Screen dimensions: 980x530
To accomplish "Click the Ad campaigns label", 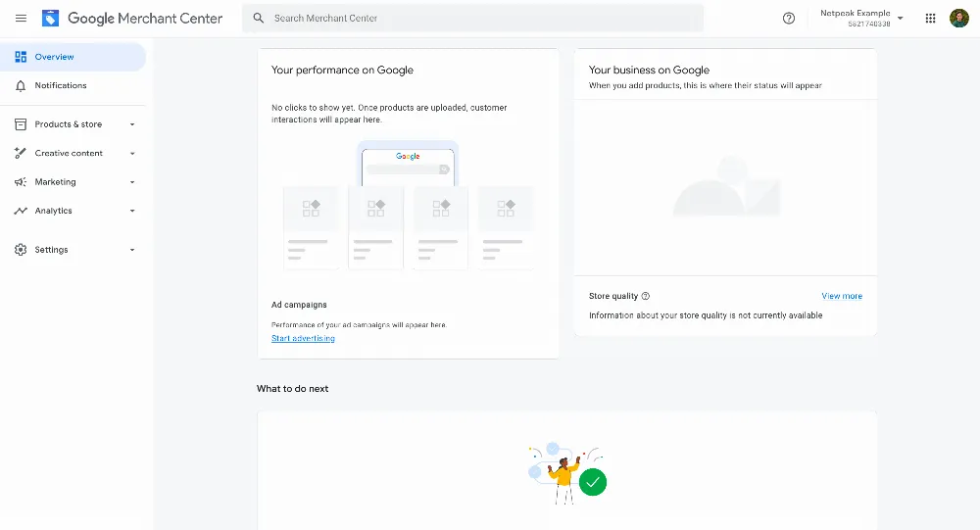I will [299, 305].
